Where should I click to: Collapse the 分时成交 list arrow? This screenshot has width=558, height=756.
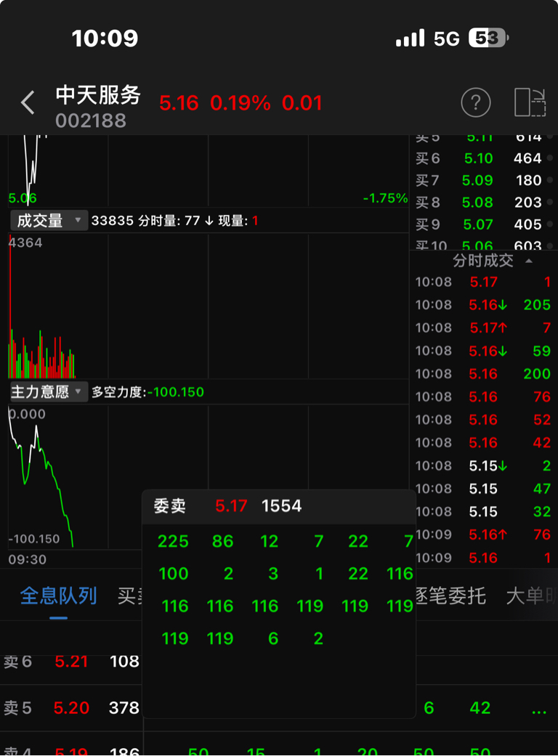pyautogui.click(x=529, y=261)
